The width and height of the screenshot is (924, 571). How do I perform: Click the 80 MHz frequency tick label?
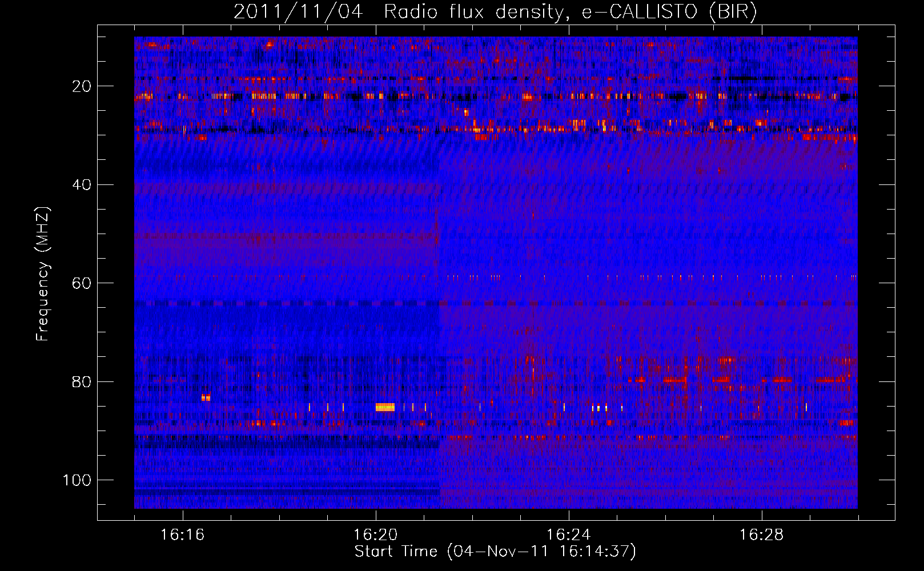[82, 381]
